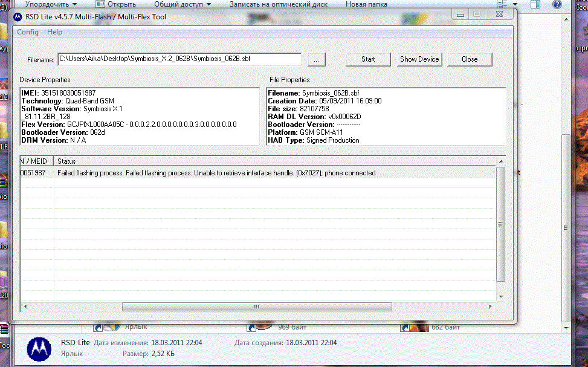Click the Explorer window scroll-down arrow
The image size is (588, 367).
point(566,328)
